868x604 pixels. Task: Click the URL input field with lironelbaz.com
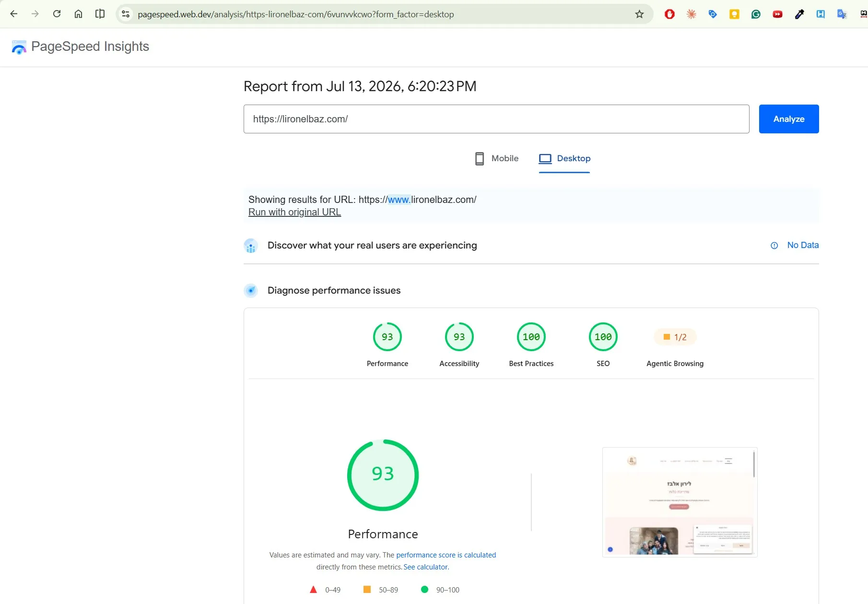[x=496, y=119]
